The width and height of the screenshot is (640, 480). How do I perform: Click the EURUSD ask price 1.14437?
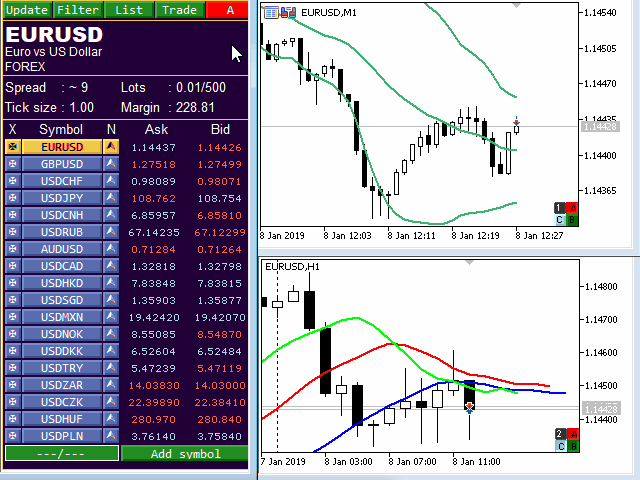click(153, 147)
